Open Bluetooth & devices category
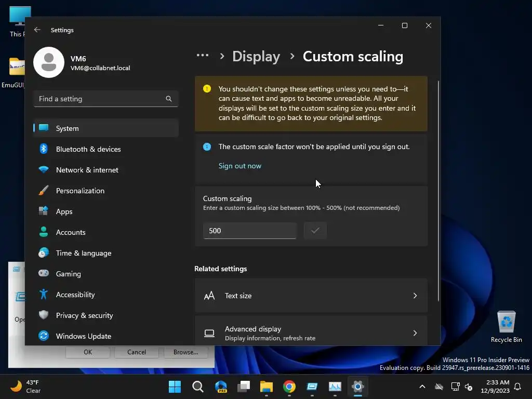The width and height of the screenshot is (532, 399). pyautogui.click(x=106, y=149)
